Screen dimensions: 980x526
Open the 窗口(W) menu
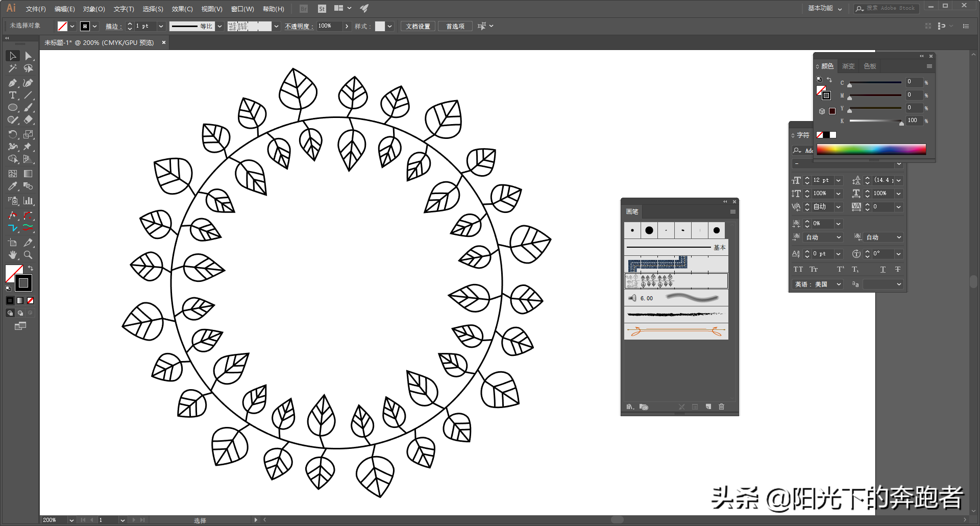tap(242, 9)
